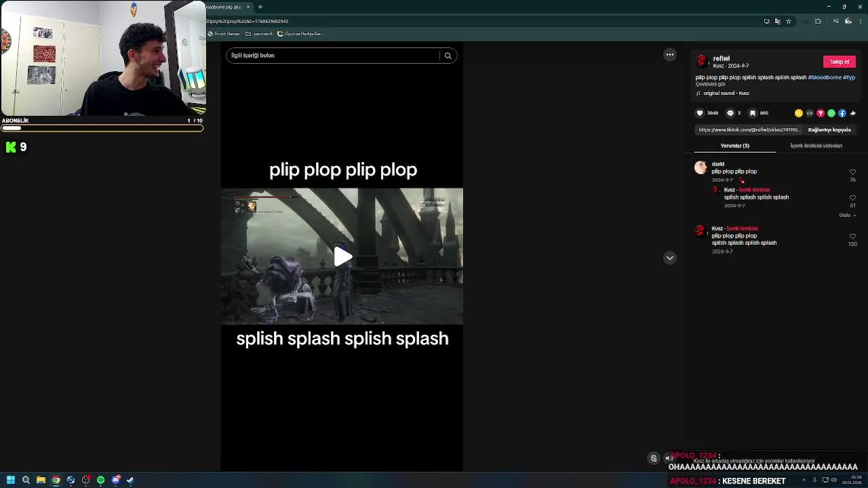Open the yayın stuff bookmarks folder

[x=259, y=34]
